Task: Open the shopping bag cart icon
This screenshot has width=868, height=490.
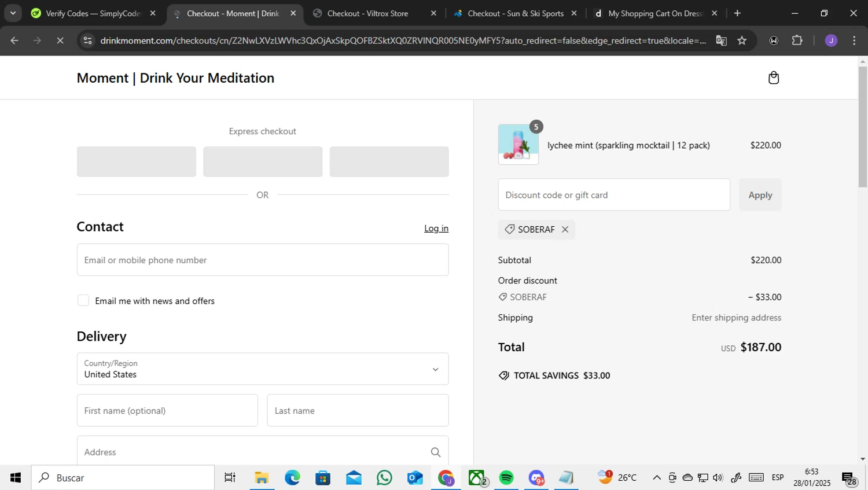Action: pyautogui.click(x=773, y=78)
